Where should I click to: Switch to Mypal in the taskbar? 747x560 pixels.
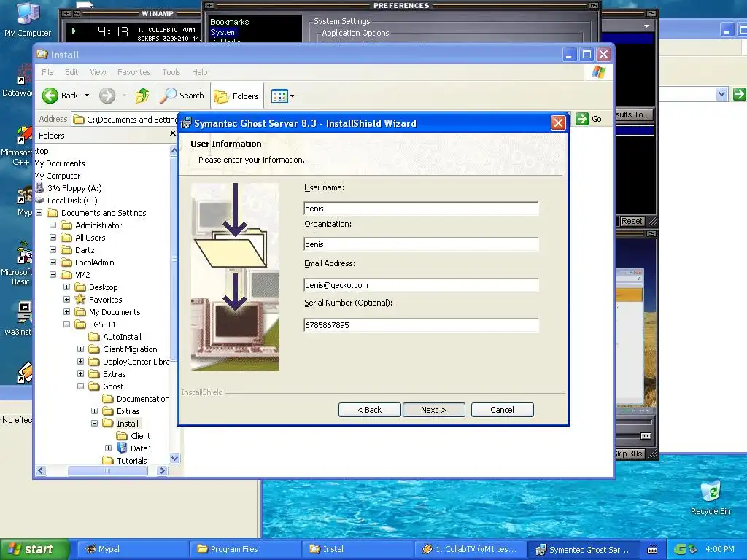(x=133, y=550)
